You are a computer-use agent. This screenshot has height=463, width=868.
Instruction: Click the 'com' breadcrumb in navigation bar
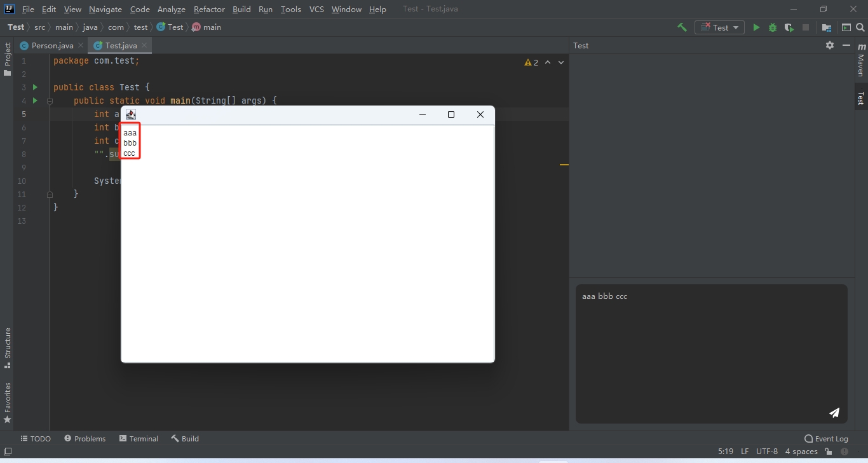[116, 27]
